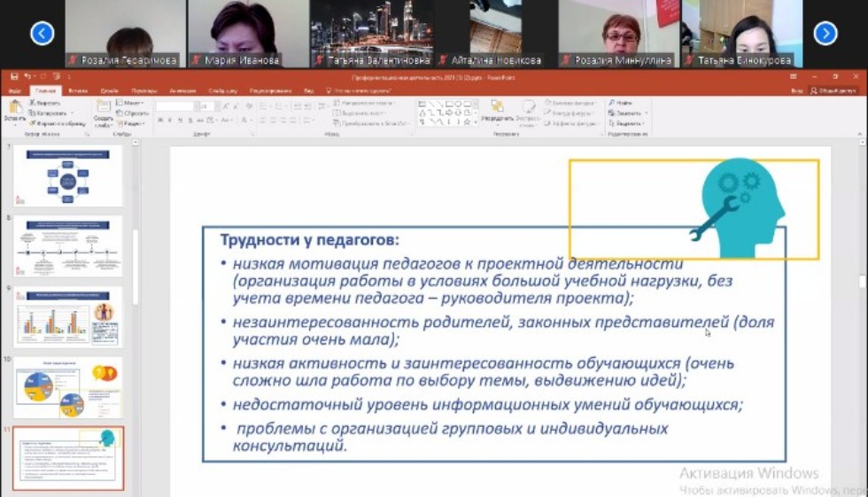The height and width of the screenshot is (497, 868).
Task: Switch to the Insert (Вставка) tab
Action: (78, 90)
